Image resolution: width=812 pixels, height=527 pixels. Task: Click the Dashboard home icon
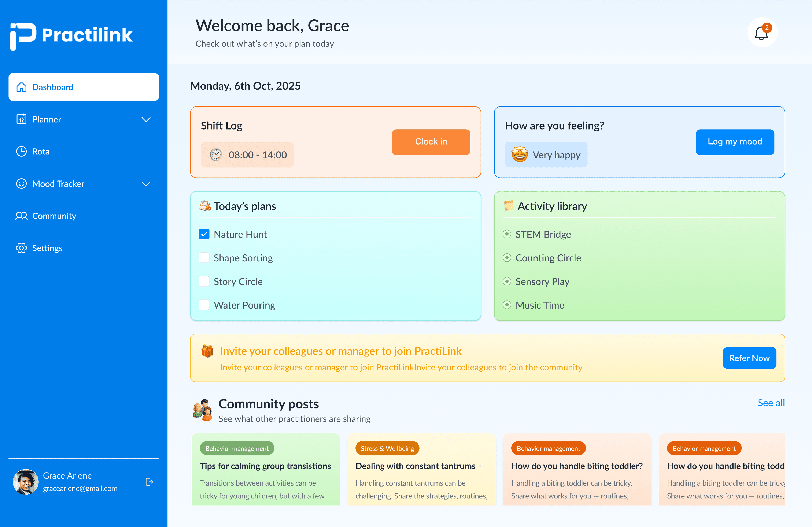pyautogui.click(x=22, y=87)
